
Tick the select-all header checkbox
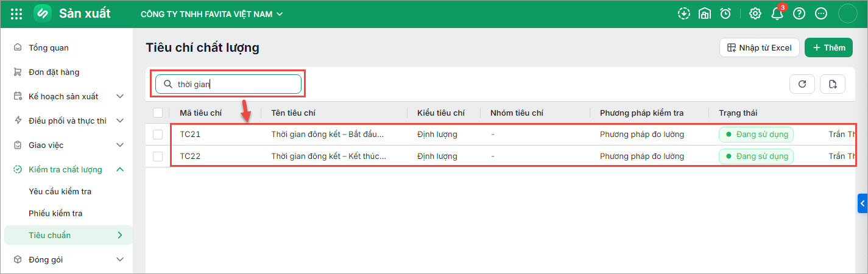click(158, 113)
